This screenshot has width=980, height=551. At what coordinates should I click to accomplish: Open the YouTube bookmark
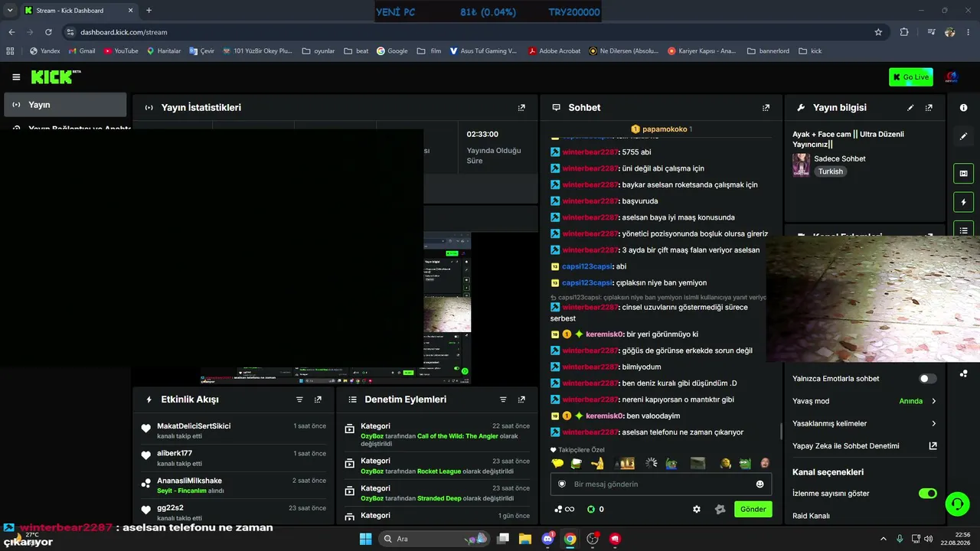pos(121,51)
